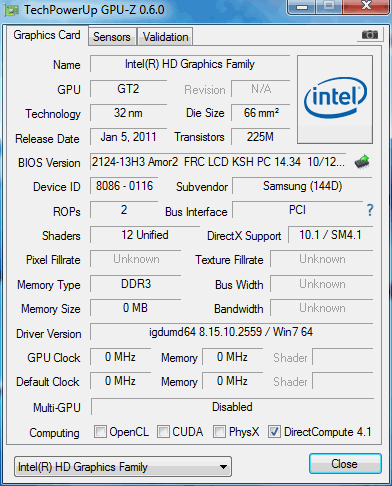Click the Bus Interface question mark
Image resolution: width=392 pixels, height=486 pixels.
point(370,210)
